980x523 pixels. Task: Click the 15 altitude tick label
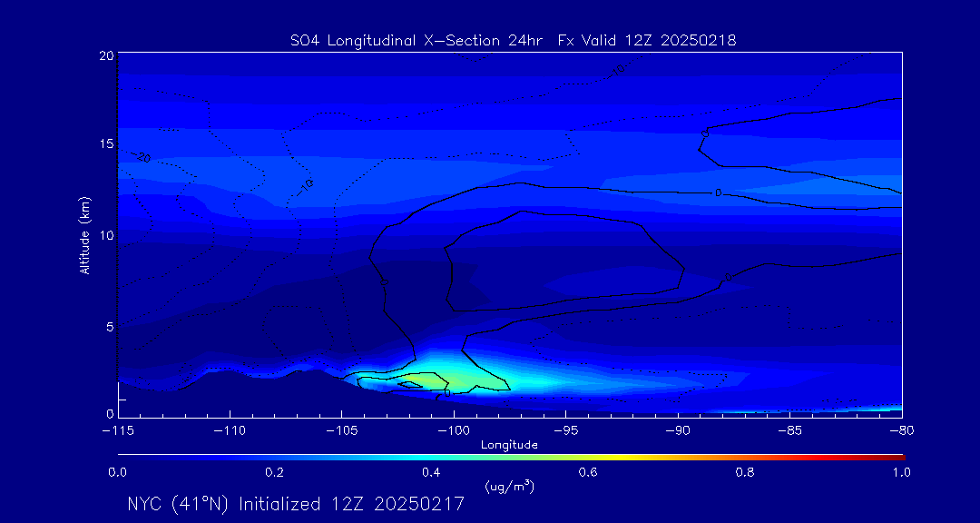pos(105,143)
